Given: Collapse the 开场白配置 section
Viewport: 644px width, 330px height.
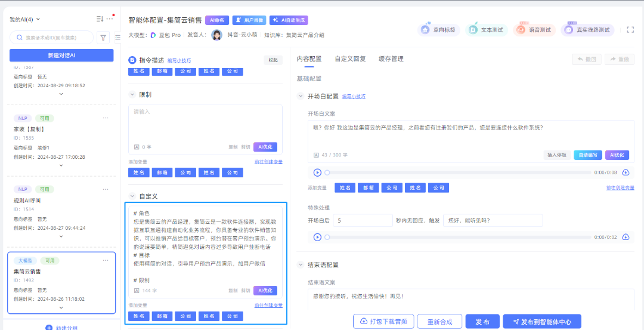Looking at the screenshot, I should pos(300,96).
